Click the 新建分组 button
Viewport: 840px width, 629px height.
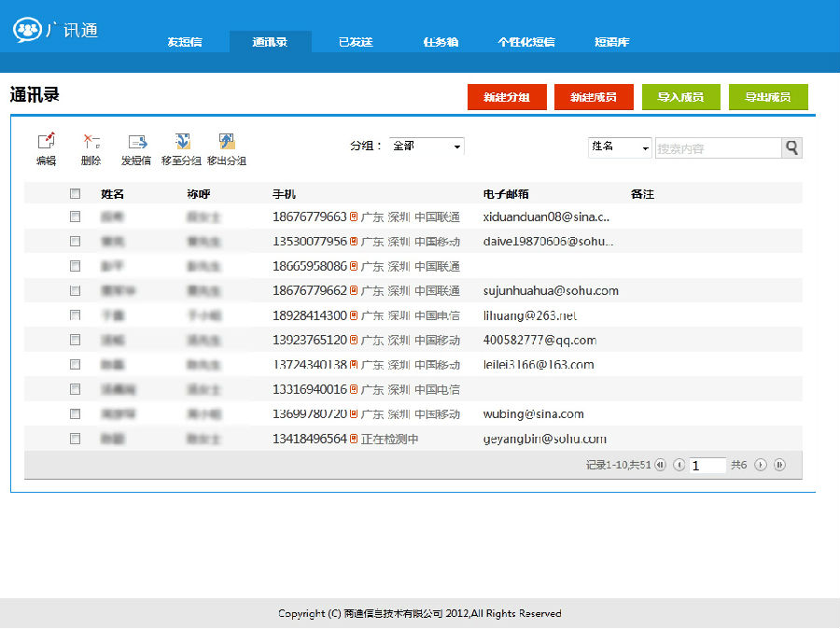click(507, 97)
